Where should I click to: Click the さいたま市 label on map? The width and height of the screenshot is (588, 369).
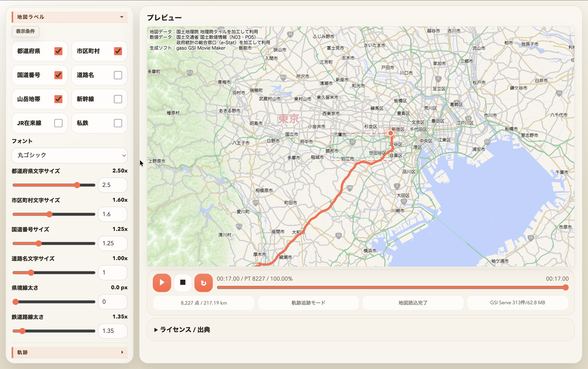(x=374, y=45)
